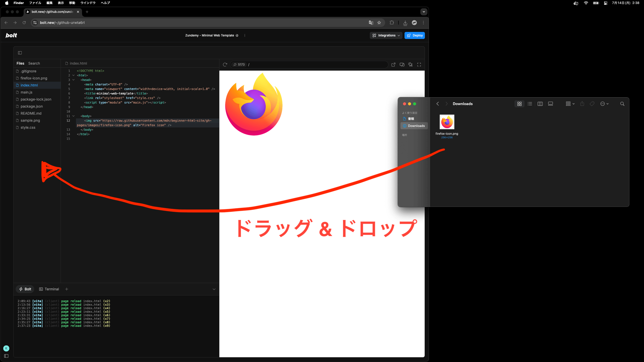Toggle bottom-left chat sidebar icon

tap(6, 356)
